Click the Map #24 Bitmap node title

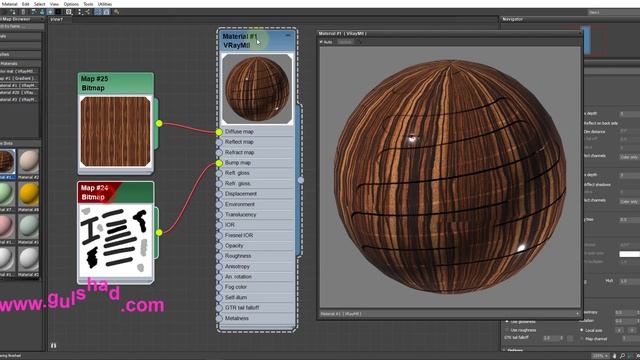116,192
